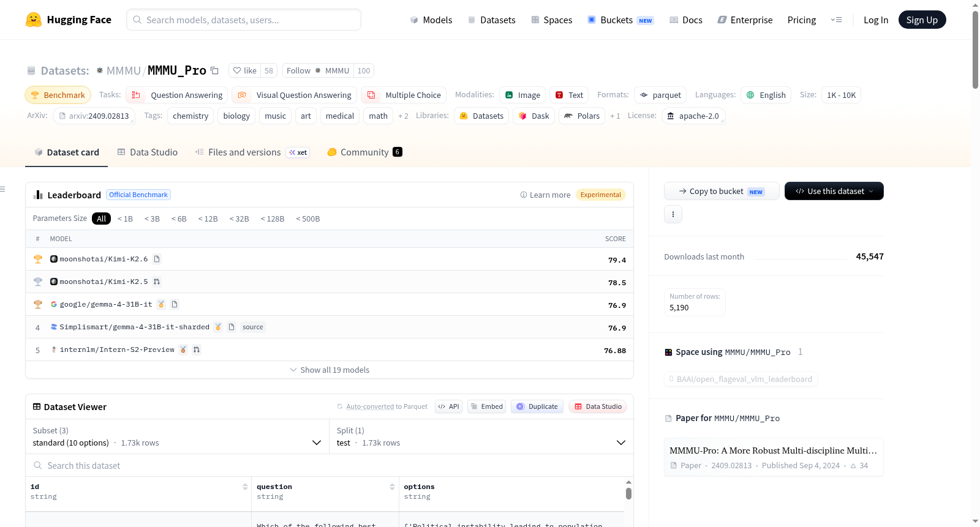Click the silver trophy for Kimi-K2.5 row
Image resolution: width=980 pixels, height=527 pixels.
[38, 282]
